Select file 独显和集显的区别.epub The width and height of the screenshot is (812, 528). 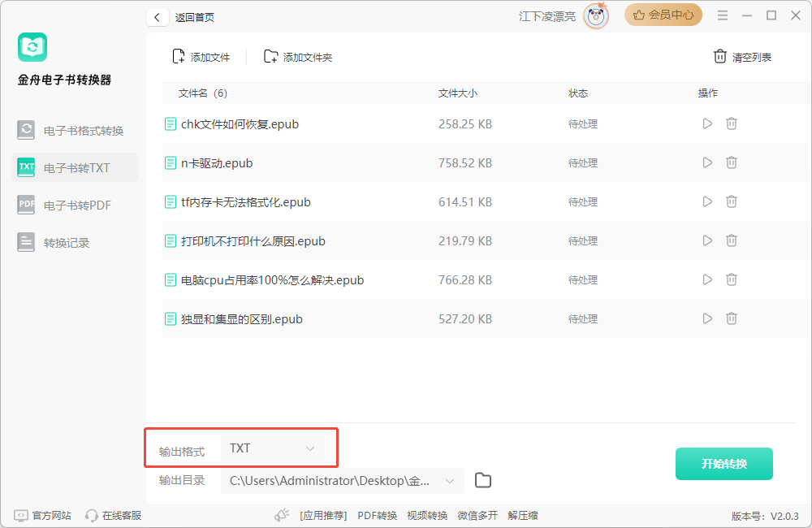click(x=242, y=319)
